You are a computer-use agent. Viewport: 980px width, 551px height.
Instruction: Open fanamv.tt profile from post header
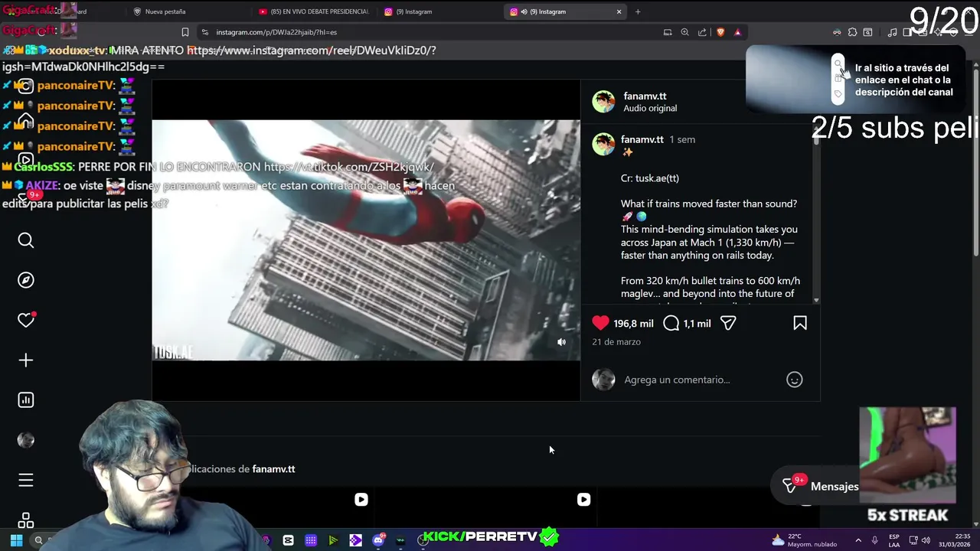pyautogui.click(x=645, y=96)
